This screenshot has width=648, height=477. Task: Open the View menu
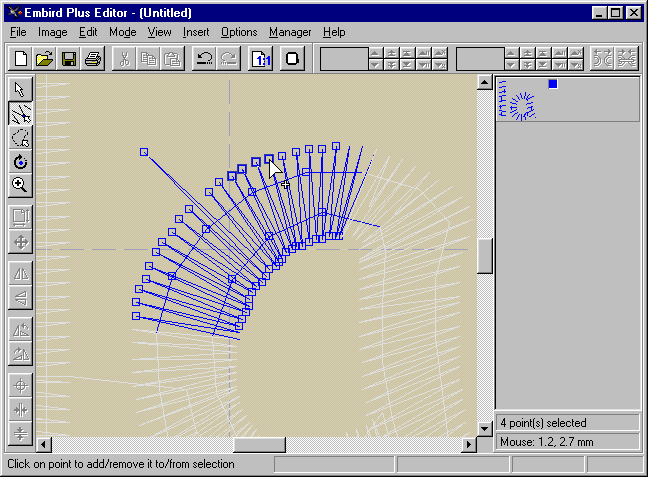click(x=160, y=32)
